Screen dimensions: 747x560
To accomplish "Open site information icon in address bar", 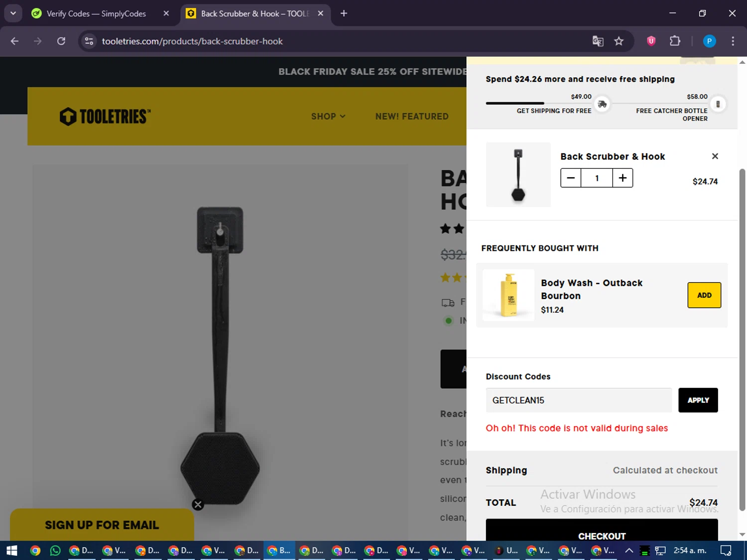I will 89,41.
